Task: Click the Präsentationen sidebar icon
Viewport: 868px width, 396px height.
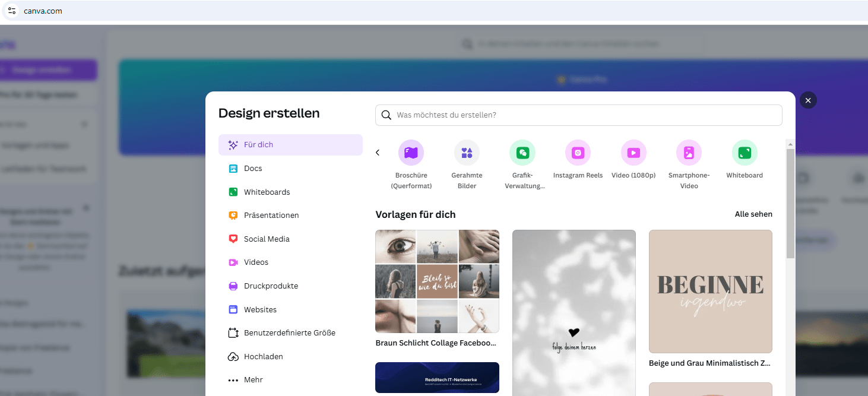Action: (x=233, y=216)
